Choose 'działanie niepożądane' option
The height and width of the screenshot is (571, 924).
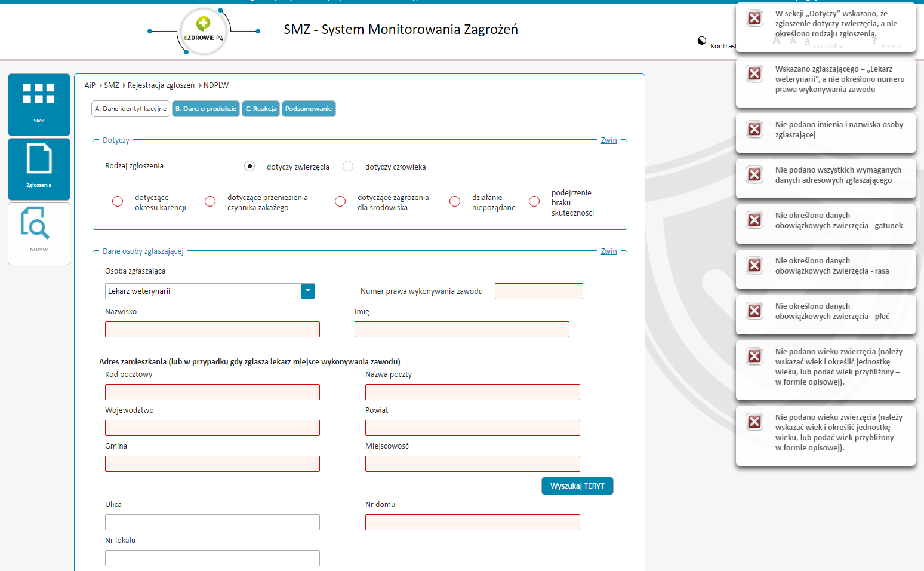pyautogui.click(x=455, y=201)
